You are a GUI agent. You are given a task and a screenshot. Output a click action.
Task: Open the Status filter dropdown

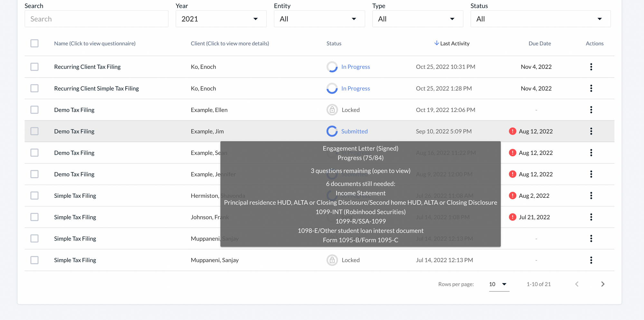[540, 19]
